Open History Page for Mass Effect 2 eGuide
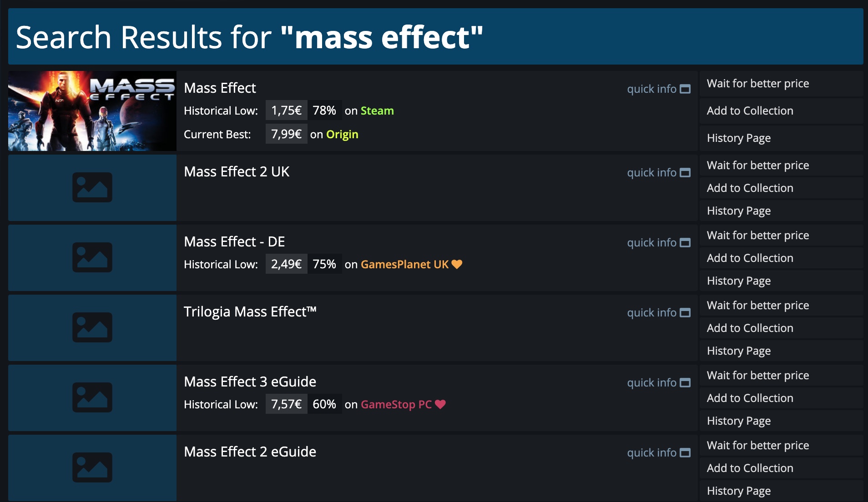Image resolution: width=868 pixels, height=502 pixels. click(738, 491)
